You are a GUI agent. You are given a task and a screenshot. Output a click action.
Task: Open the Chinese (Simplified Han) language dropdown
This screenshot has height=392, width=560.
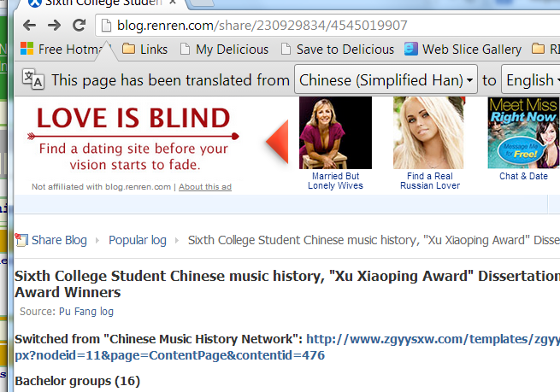(x=386, y=79)
